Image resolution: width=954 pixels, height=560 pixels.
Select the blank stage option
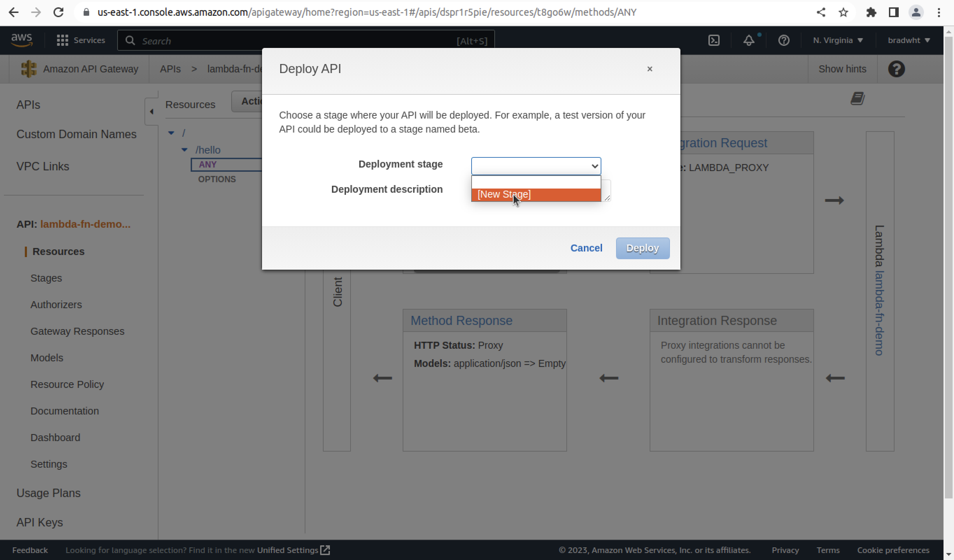[x=536, y=182]
